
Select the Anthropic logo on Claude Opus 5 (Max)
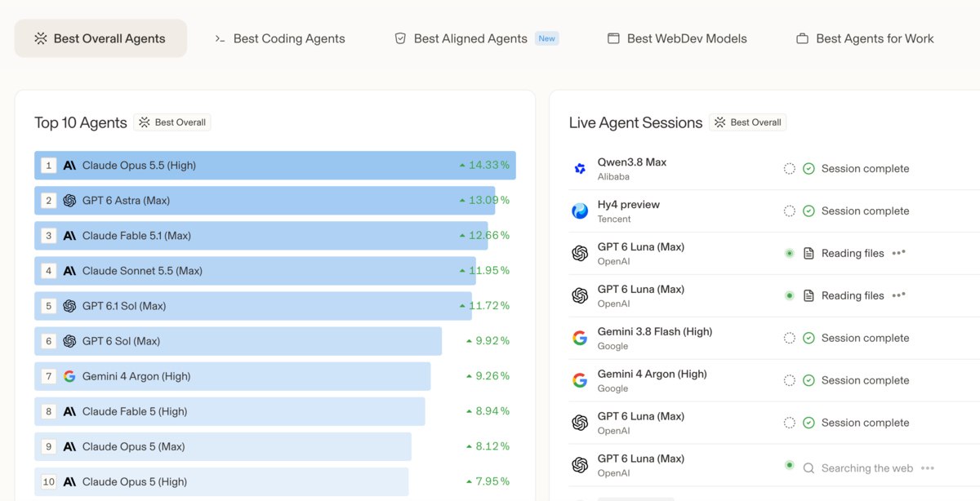click(x=69, y=446)
